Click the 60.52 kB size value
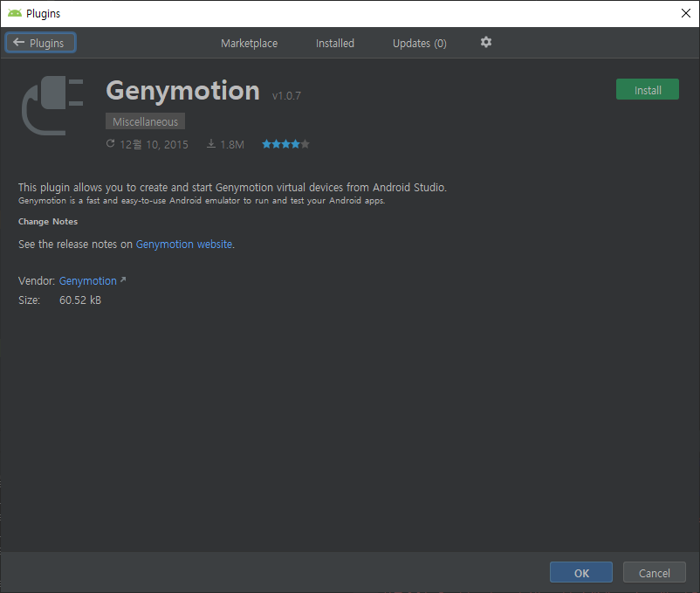 point(80,300)
